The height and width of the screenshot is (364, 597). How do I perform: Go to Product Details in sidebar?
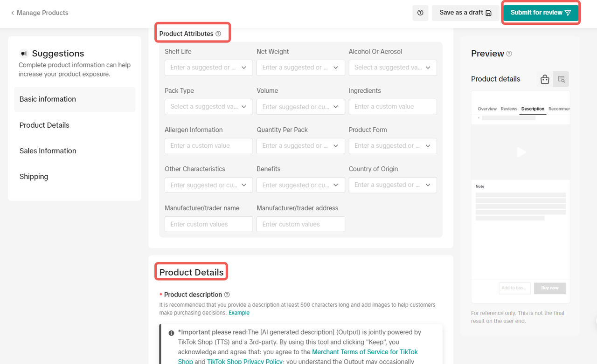tap(44, 125)
